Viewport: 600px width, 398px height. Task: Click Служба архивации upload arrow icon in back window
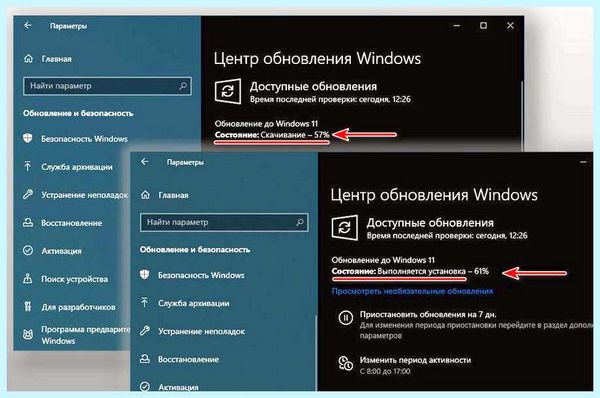pos(28,166)
